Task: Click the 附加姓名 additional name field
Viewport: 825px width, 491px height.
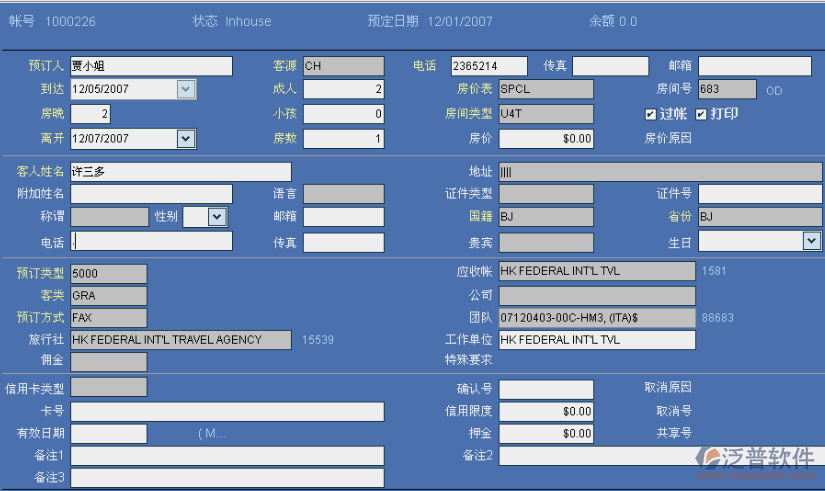Action: (x=152, y=194)
